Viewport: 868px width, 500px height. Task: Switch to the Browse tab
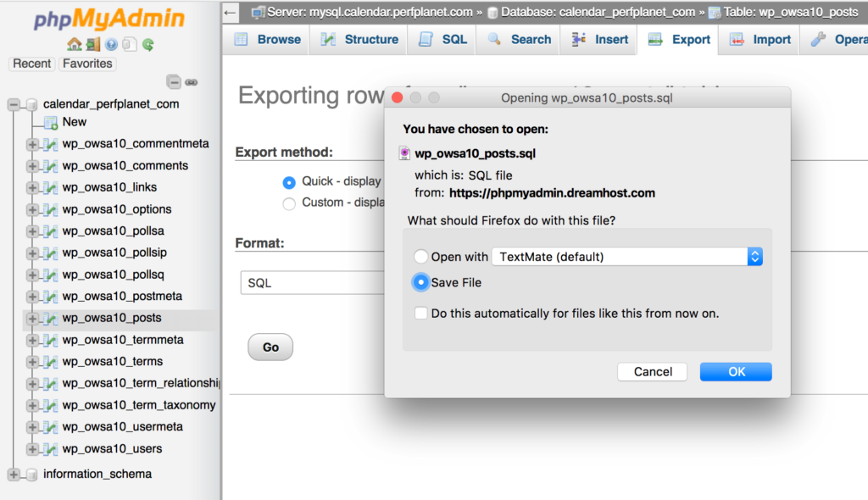coord(267,40)
